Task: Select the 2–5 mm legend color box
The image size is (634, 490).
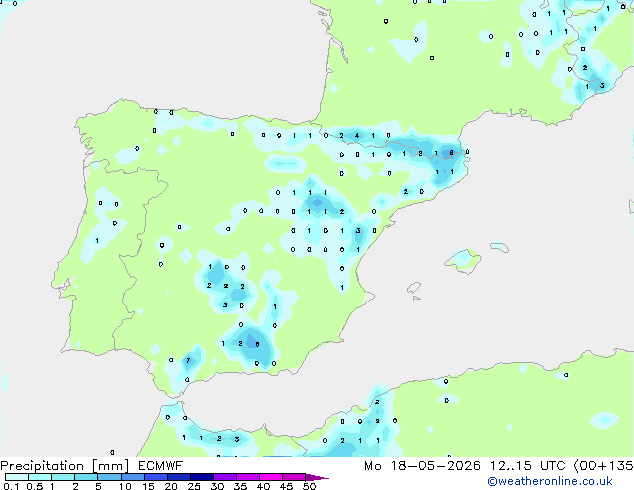Action: tap(86, 477)
